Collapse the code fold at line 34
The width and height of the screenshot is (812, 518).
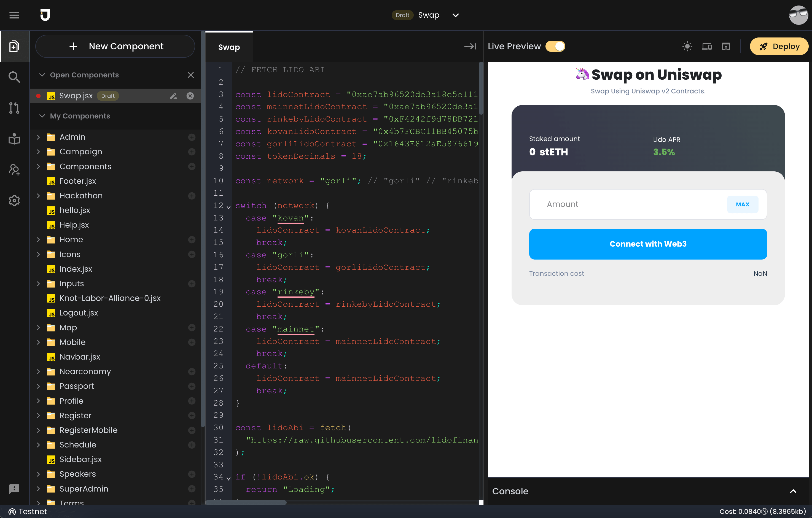coord(228,478)
